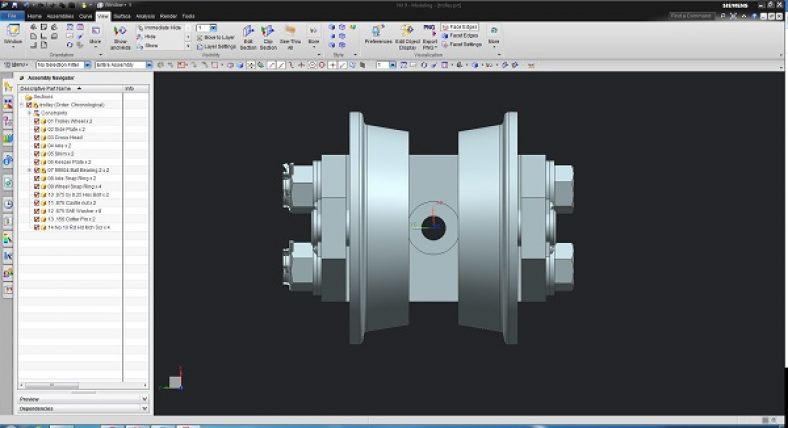The width and height of the screenshot is (788, 428).
Task: Open the Analysis ribbon tab
Action: pos(146,16)
